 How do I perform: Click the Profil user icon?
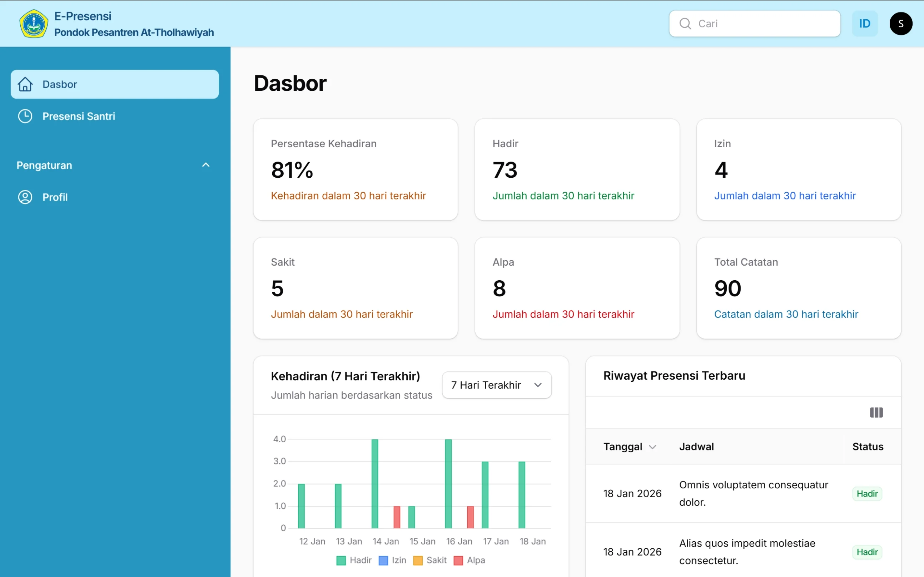point(25,197)
